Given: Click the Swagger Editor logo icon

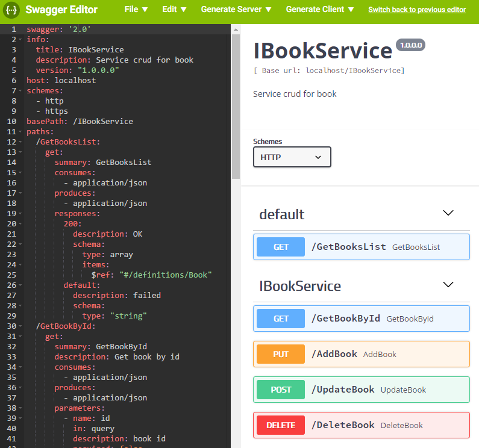Looking at the screenshot, I should coord(11,10).
